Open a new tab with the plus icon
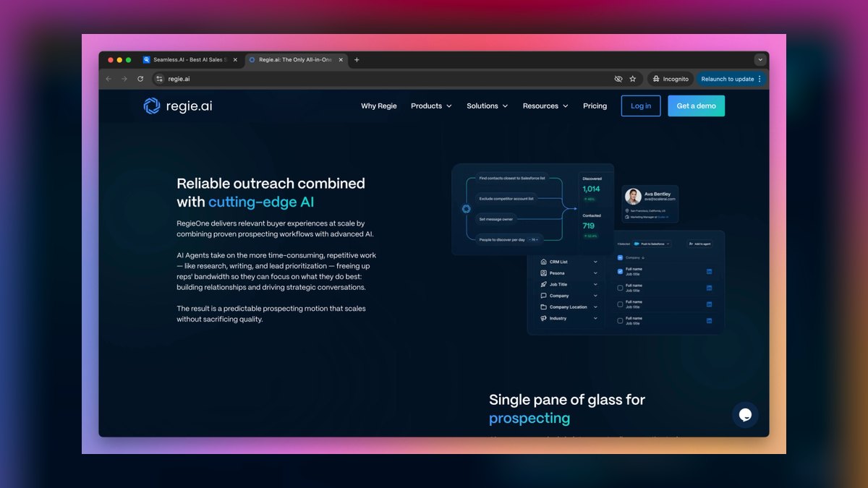The image size is (868, 488). pos(357,60)
